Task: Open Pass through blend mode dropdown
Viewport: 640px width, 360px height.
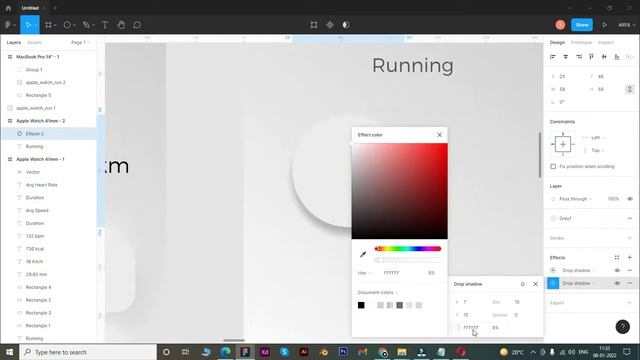Action: click(575, 199)
